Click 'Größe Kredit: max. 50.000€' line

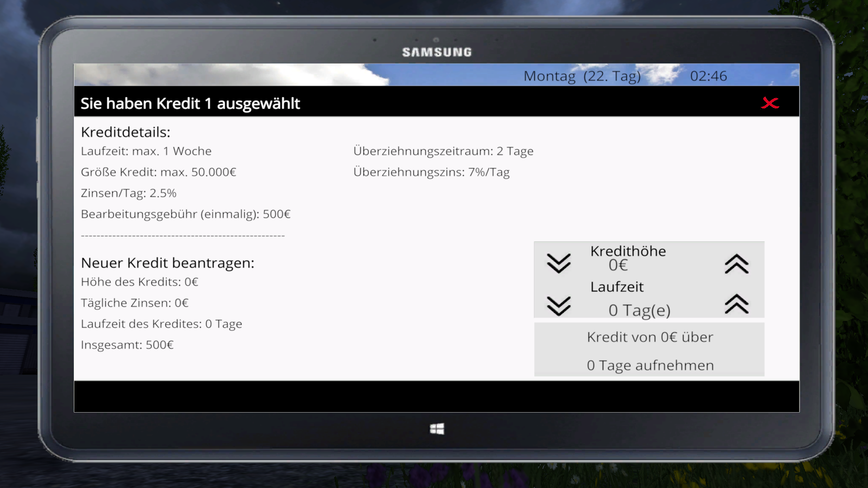159,172
